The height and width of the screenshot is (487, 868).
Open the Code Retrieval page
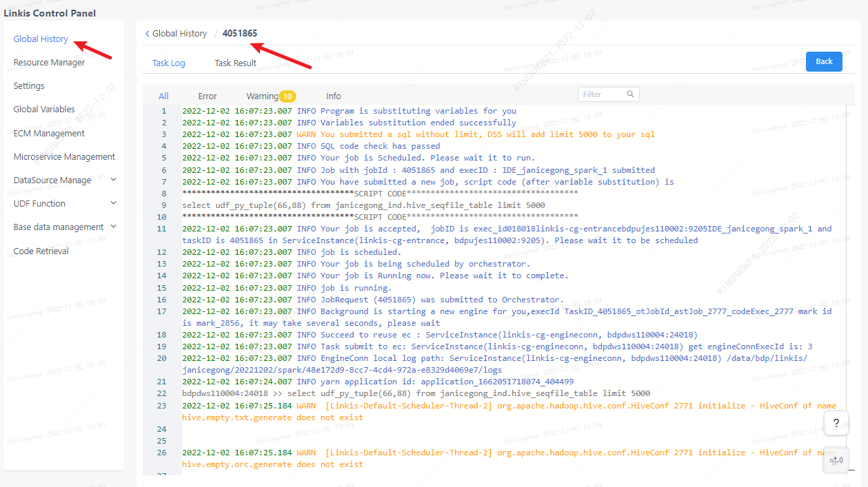41,251
